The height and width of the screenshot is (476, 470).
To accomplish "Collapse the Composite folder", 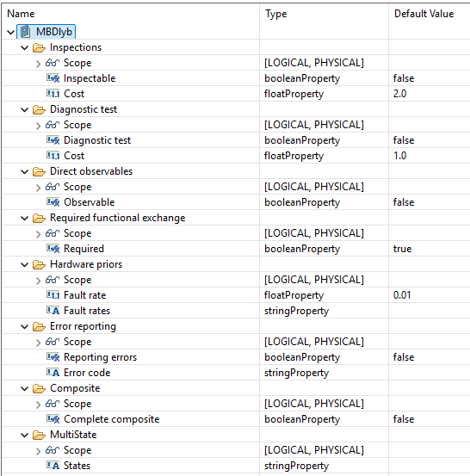I will (x=25, y=388).
